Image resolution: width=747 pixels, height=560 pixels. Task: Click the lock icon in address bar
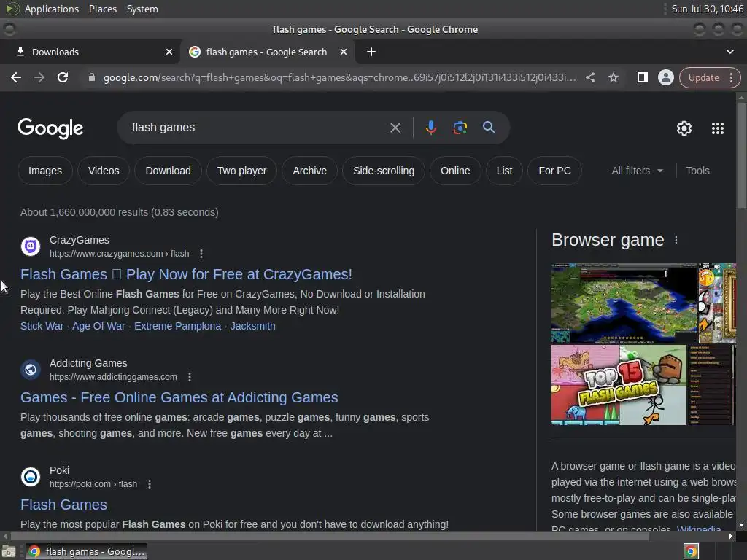click(x=92, y=77)
